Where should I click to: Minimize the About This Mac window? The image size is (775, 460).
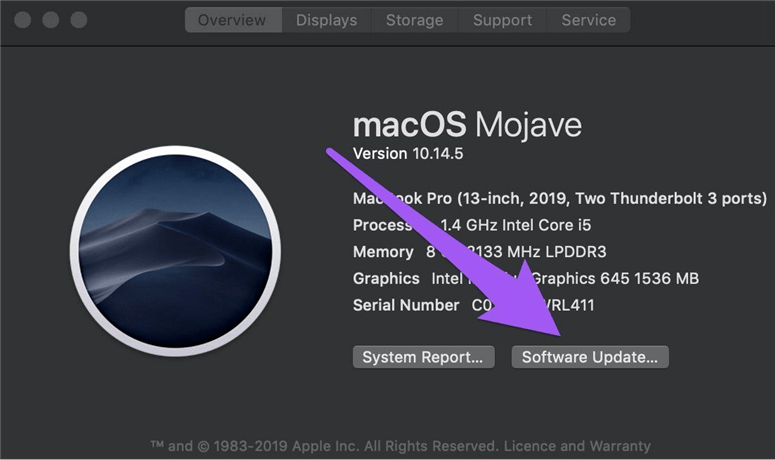click(50, 20)
